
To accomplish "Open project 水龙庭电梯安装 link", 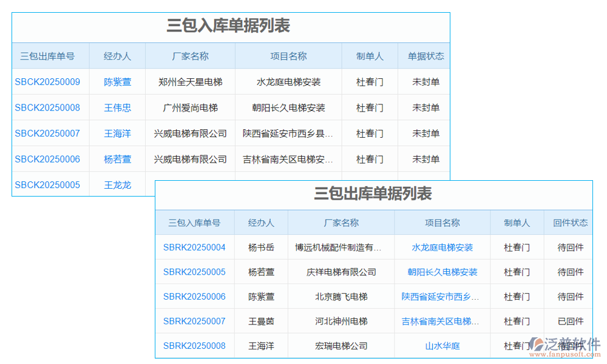I will (x=441, y=247).
